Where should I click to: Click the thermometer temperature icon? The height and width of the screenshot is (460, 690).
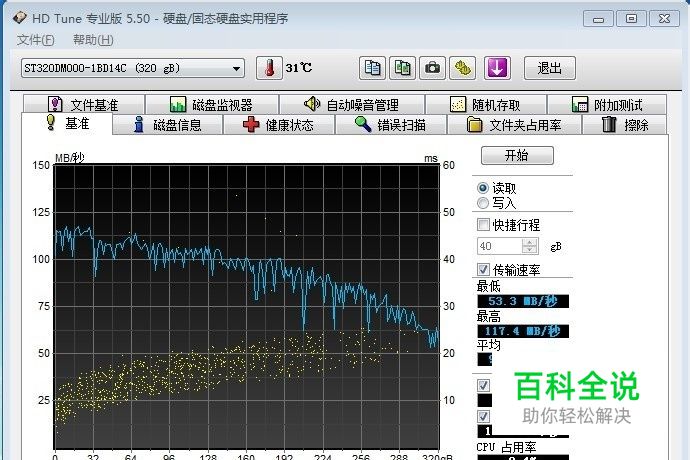(x=267, y=68)
